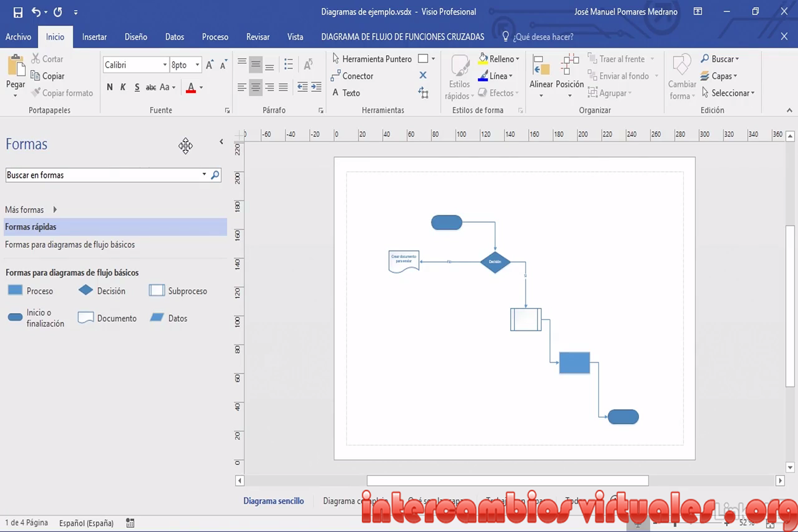This screenshot has width=798, height=532.
Task: Click the Cambiar forma button
Action: (x=682, y=78)
